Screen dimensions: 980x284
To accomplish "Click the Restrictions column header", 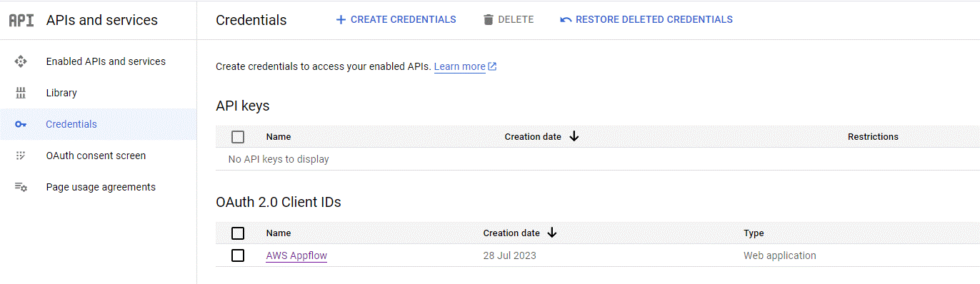I will pyautogui.click(x=873, y=137).
